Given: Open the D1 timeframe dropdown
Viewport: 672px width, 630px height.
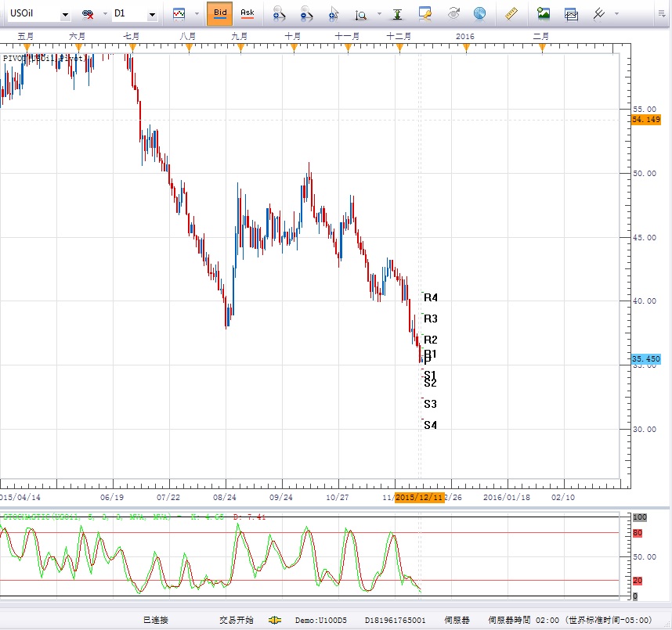Looking at the screenshot, I should coord(152,14).
